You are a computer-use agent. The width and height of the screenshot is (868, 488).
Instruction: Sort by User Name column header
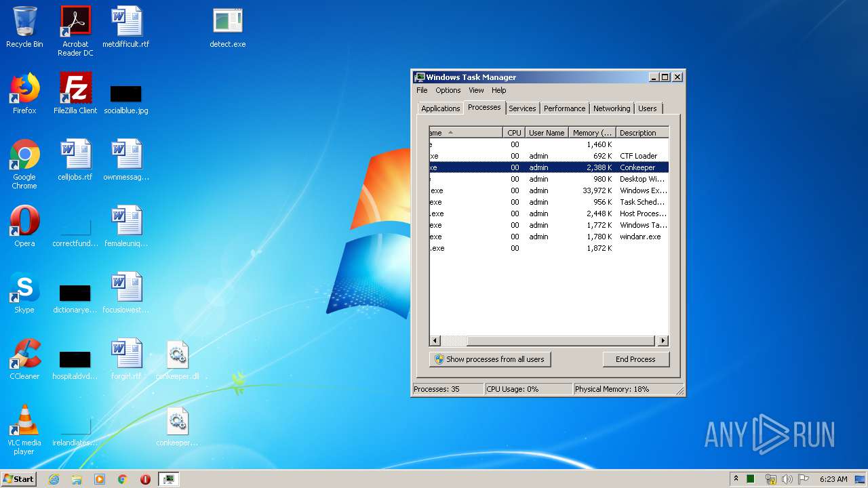[547, 133]
